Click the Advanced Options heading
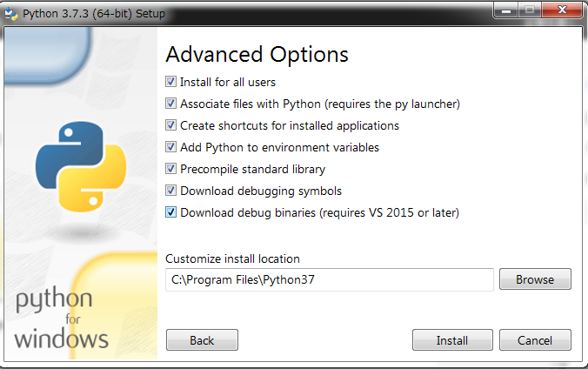 point(257,55)
